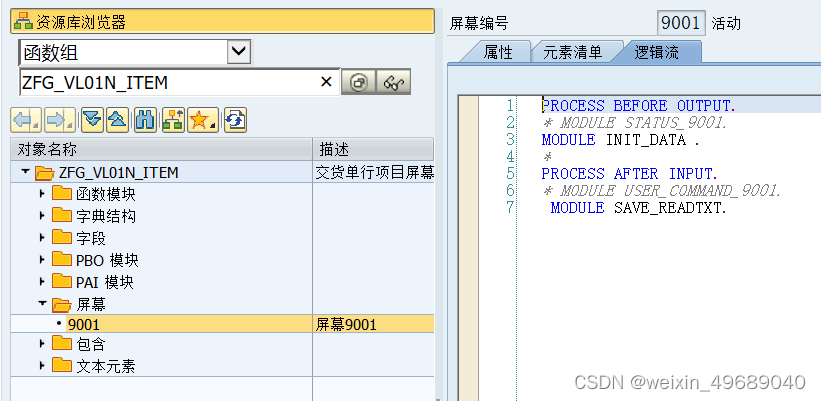Screen dimensions: 821x401
Task: Refresh the object list
Action: (235, 120)
